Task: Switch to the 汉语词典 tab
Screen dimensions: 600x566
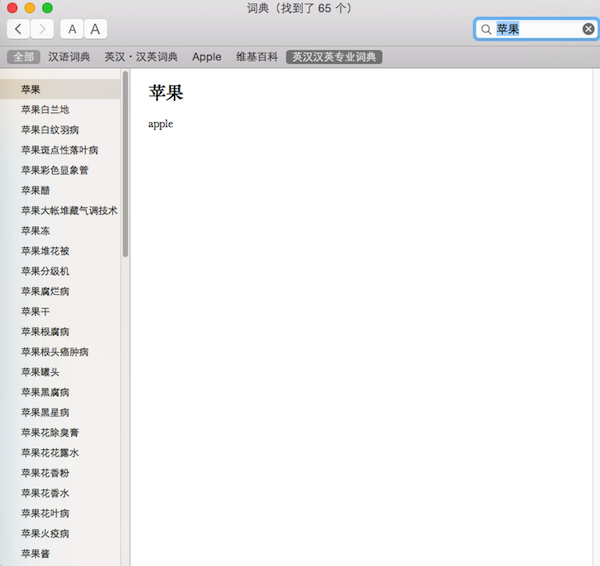Action: point(69,57)
